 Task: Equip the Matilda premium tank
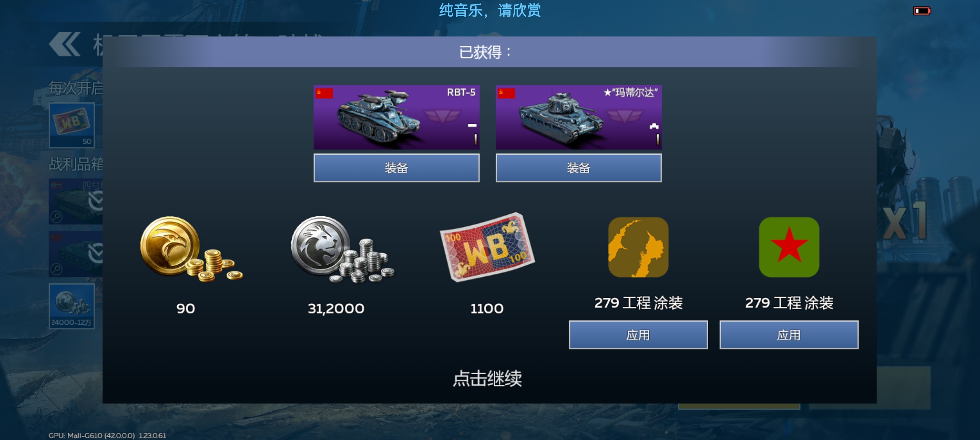579,168
